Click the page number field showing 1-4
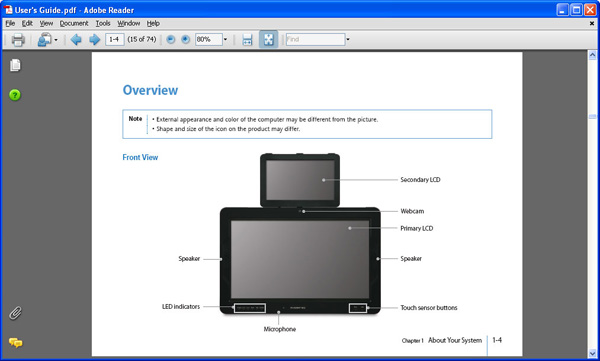Screen dimensions: 600x361 [114, 39]
